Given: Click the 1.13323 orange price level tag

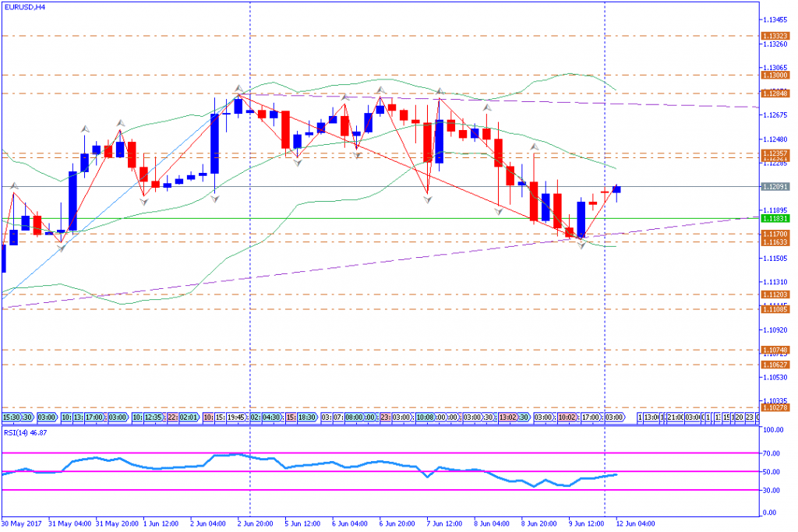Looking at the screenshot, I should click(x=775, y=36).
